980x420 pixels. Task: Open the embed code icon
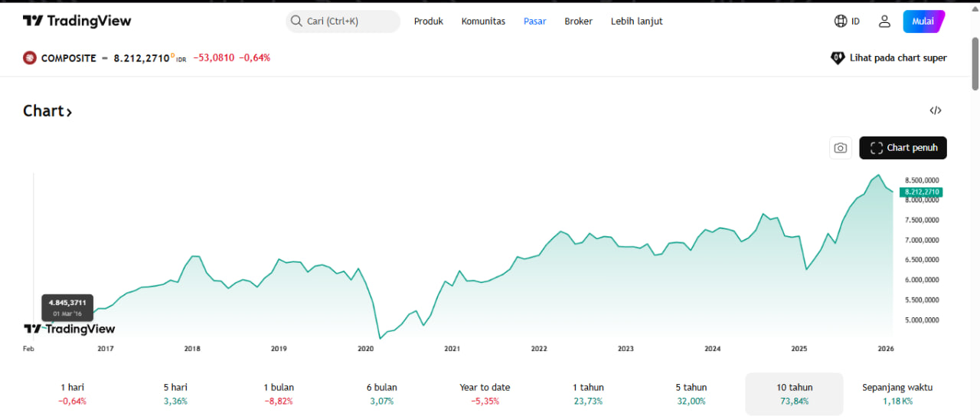(935, 110)
